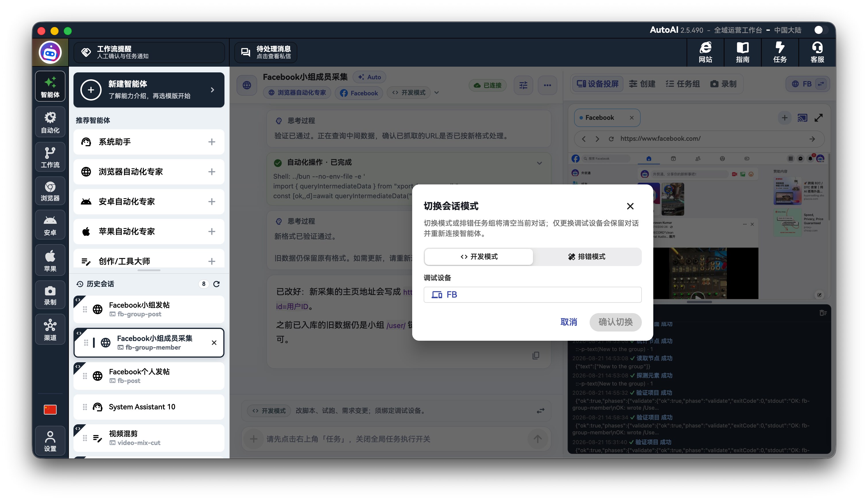Open the 工作流提醒 notifications button
This screenshot has width=868, height=501.
pyautogui.click(x=149, y=53)
